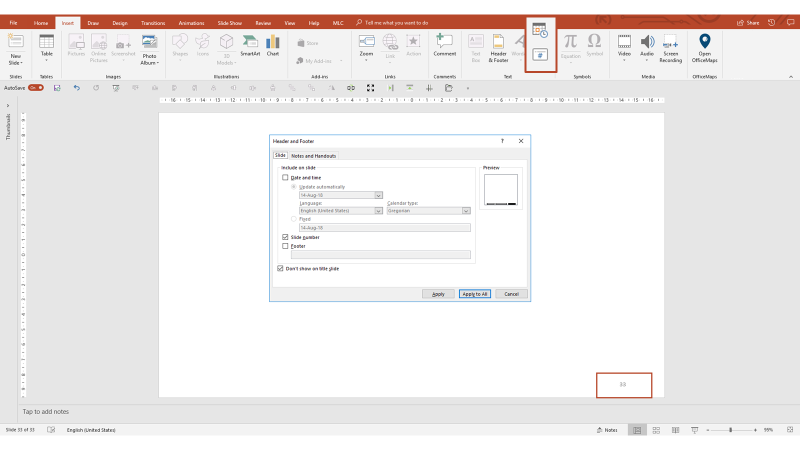This screenshot has width=800, height=450.
Task: Open the Photo Album tool
Action: coord(149,49)
